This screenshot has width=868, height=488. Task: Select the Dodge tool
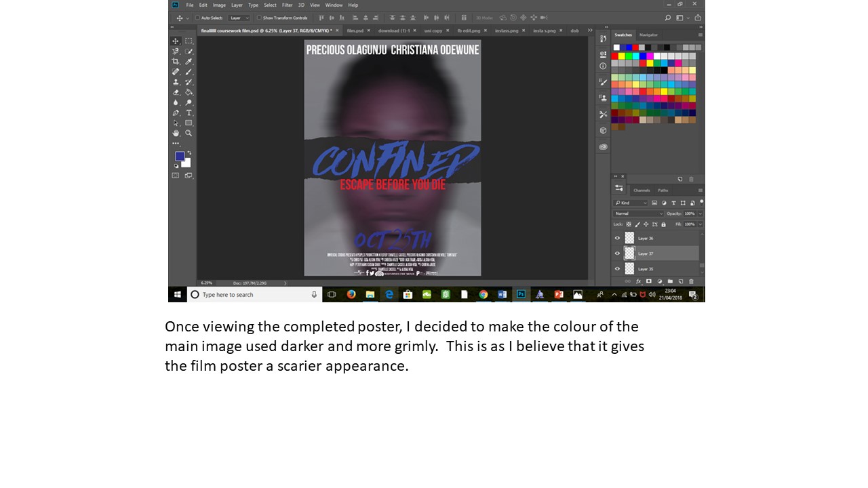tap(189, 102)
